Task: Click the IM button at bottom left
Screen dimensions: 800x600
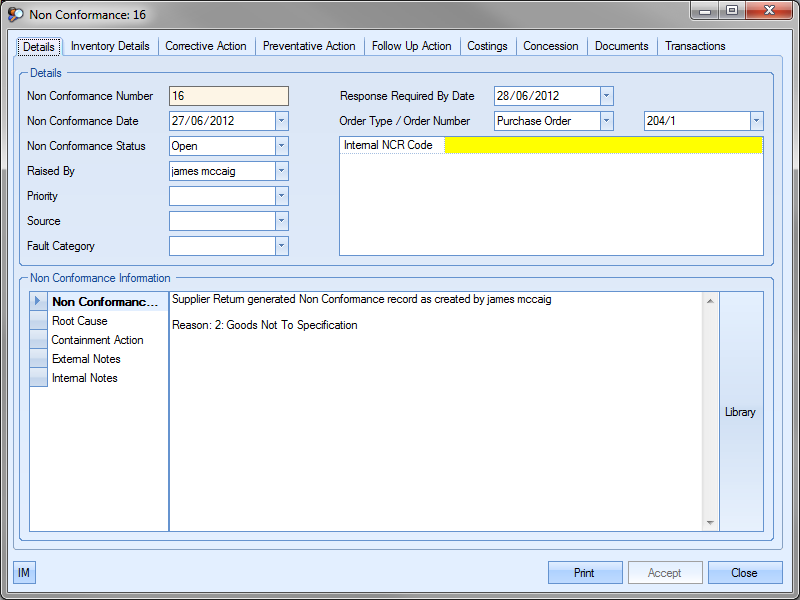Action: pyautogui.click(x=24, y=573)
